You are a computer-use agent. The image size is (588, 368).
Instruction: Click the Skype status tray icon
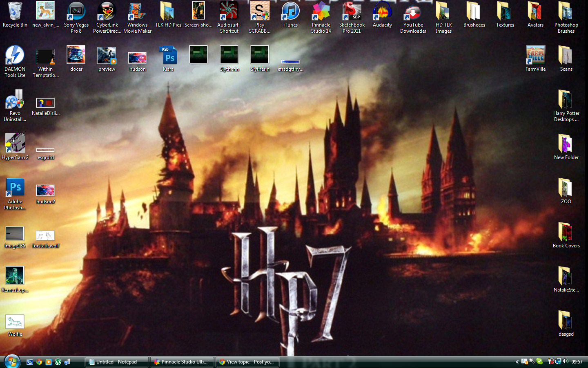540,361
